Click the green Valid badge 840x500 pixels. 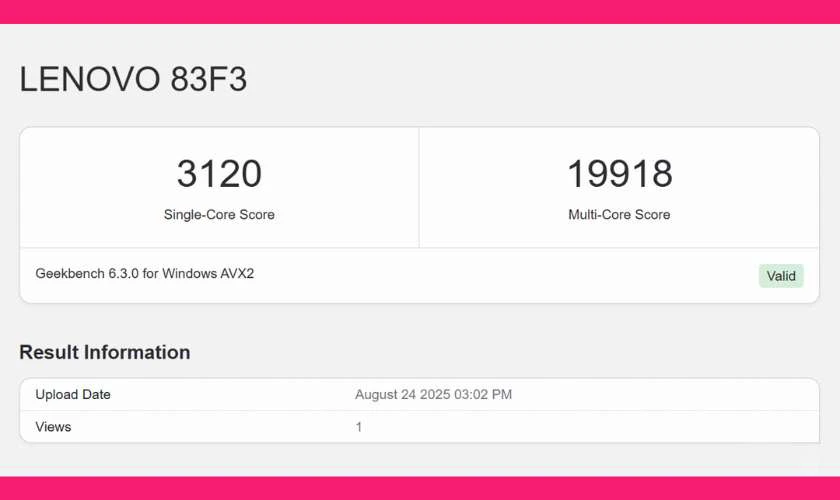(781, 276)
